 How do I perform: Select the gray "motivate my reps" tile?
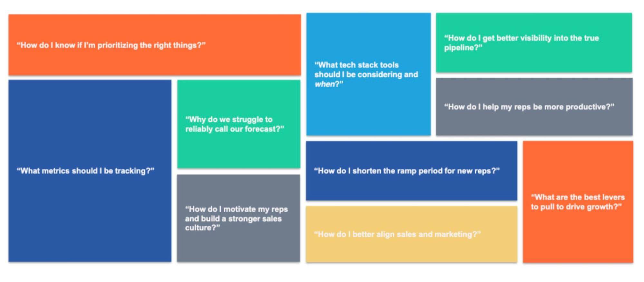click(238, 218)
